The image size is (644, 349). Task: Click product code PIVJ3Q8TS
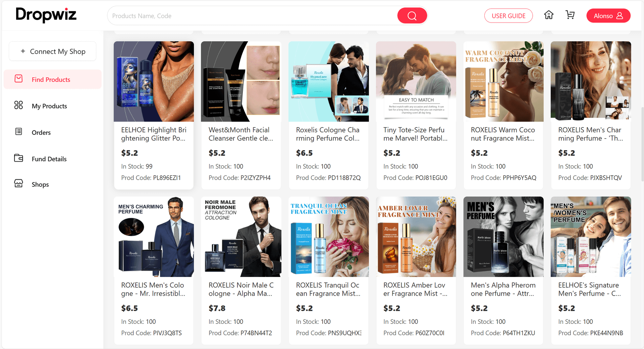167,333
